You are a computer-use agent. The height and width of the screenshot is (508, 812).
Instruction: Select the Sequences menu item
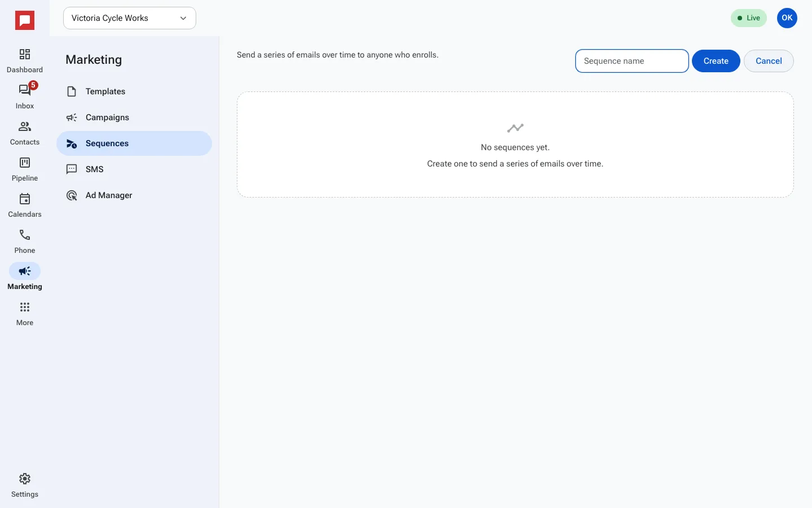(134, 143)
